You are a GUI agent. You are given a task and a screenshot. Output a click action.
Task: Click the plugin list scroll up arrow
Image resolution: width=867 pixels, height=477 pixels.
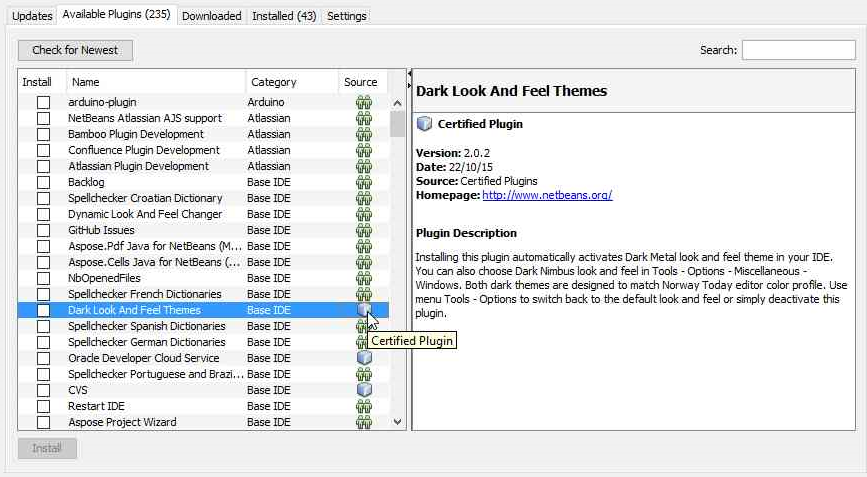click(x=397, y=103)
